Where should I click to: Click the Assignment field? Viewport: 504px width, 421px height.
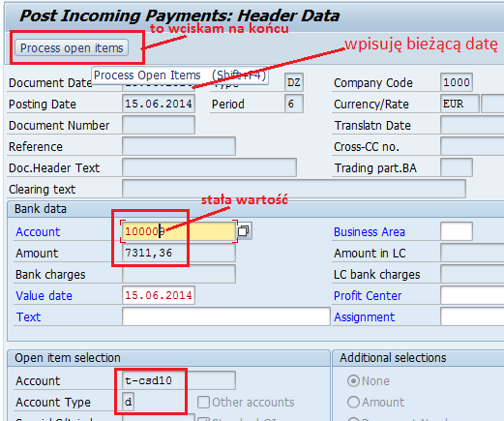472,316
